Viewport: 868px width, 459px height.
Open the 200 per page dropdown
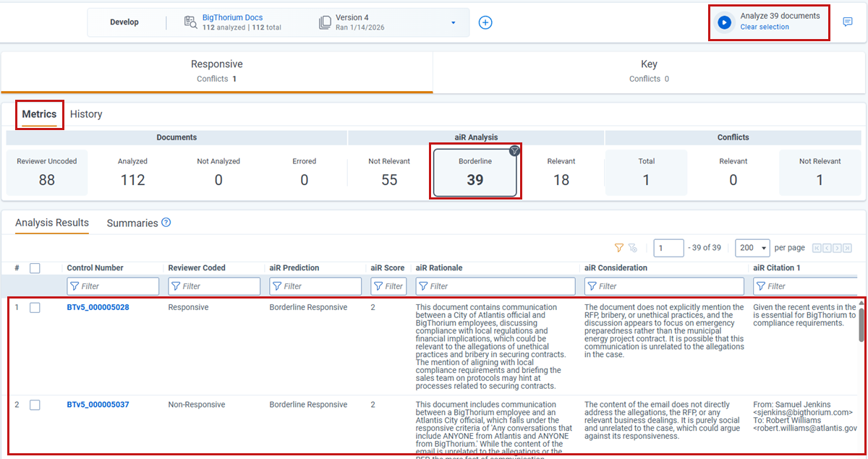pos(752,248)
